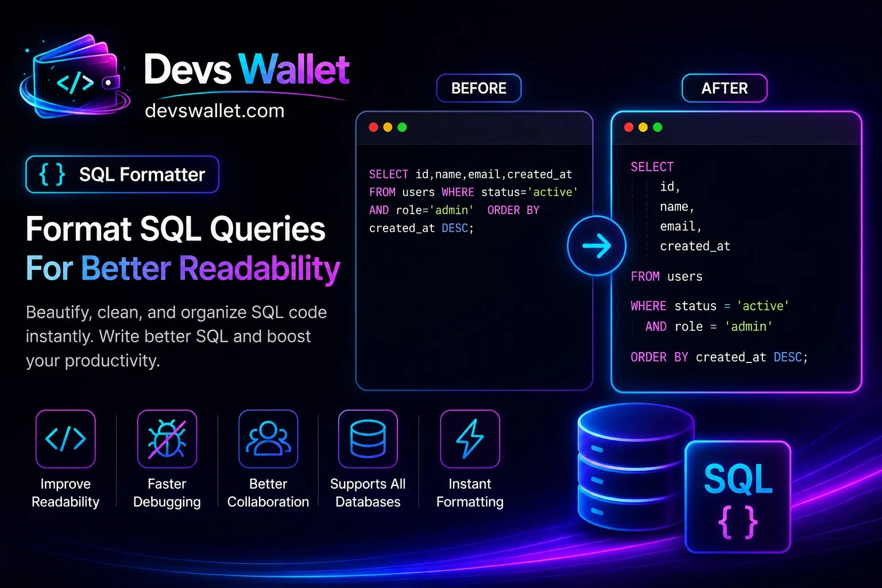
Task: Click red dot in AFTER window
Action: click(629, 127)
